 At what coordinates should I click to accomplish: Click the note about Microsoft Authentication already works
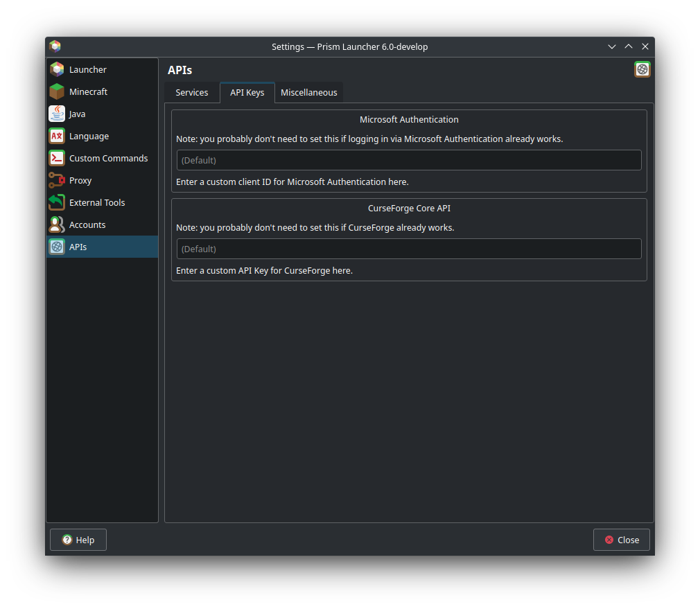tap(369, 139)
